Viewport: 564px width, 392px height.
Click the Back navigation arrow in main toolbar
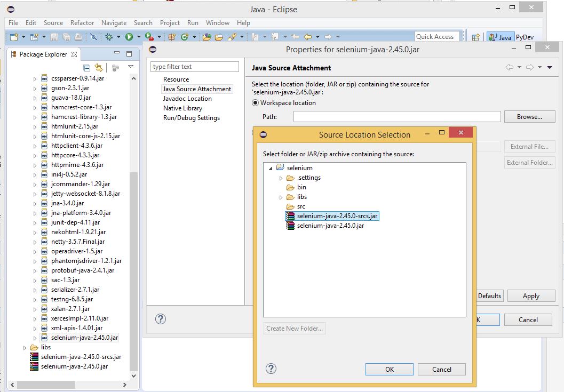click(308, 37)
